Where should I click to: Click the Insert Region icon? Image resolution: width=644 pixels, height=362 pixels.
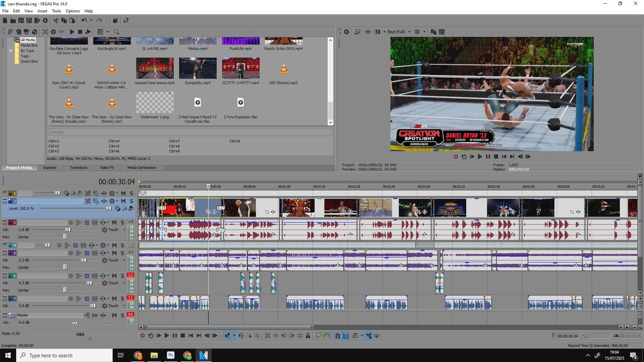(x=326, y=336)
